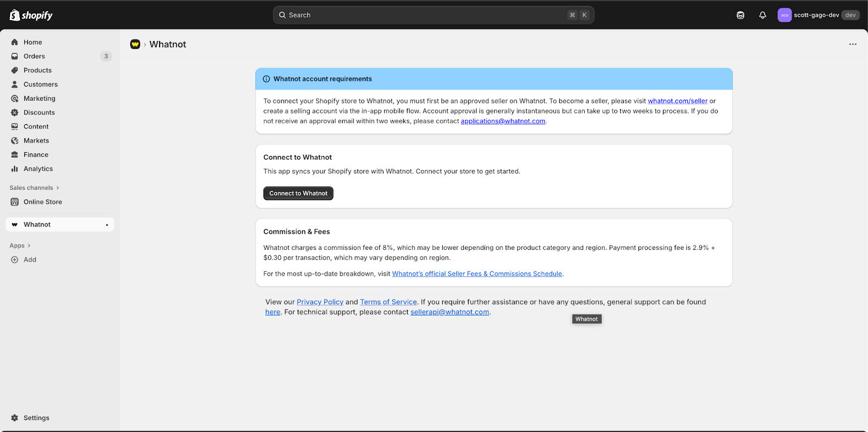Click the Whatnot app icon in breadcrumb
This screenshot has width=868, height=432.
pos(135,44)
